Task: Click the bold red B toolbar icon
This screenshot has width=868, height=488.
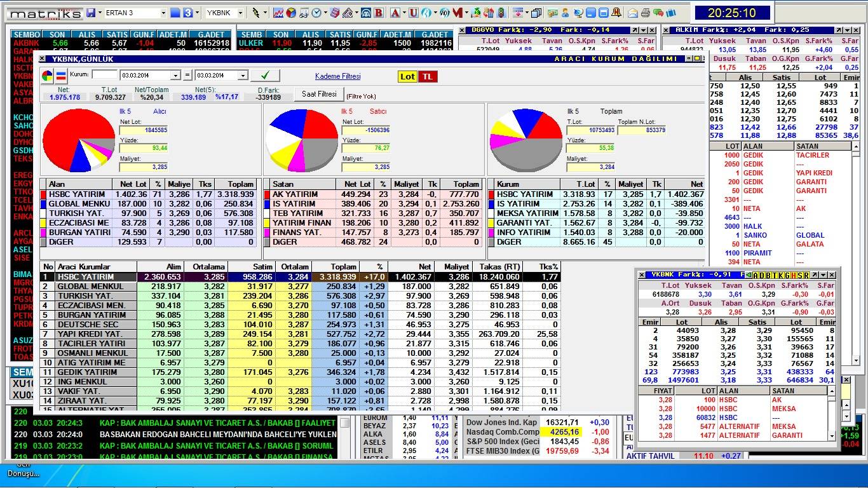Action: coord(379,13)
